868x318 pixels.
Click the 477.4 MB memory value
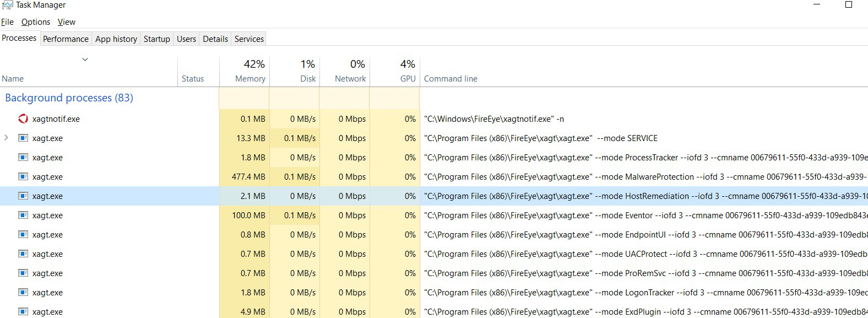248,177
